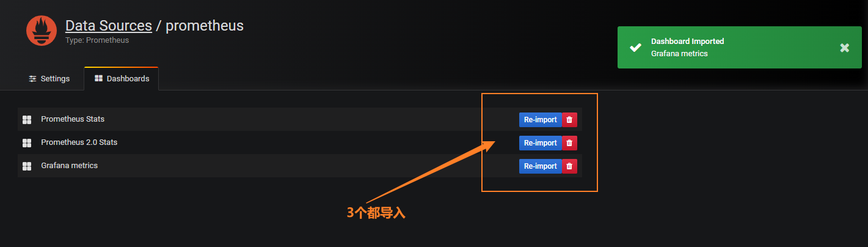
Task: Click trash icon for Prometheus 2.0 Stats
Action: (569, 143)
